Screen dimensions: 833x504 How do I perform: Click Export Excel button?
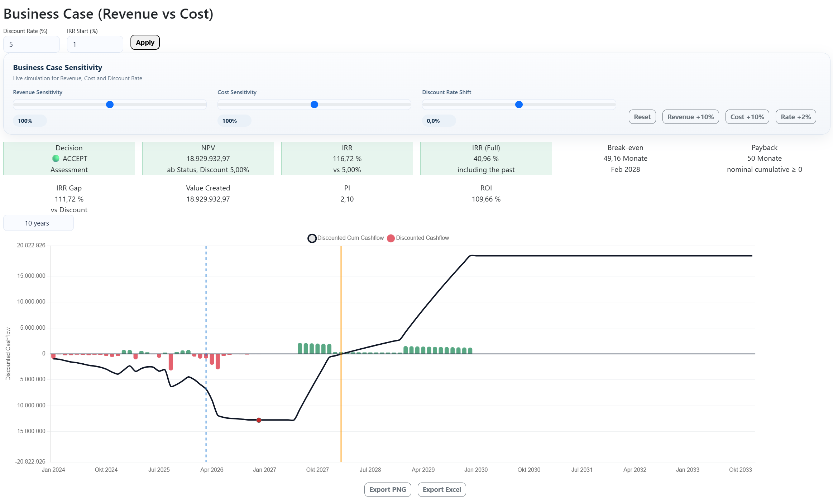click(441, 489)
